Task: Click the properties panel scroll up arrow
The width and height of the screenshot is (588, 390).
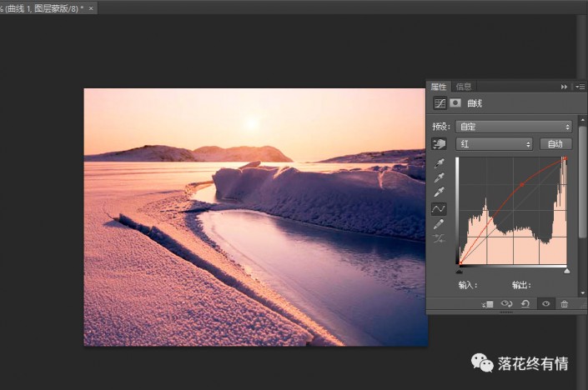Action: 582,120
